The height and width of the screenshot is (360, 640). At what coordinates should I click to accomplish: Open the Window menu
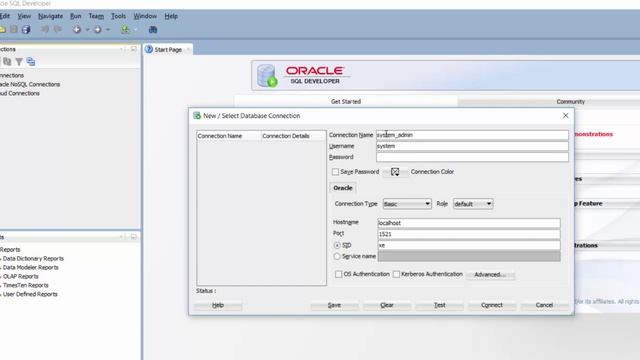click(x=145, y=16)
